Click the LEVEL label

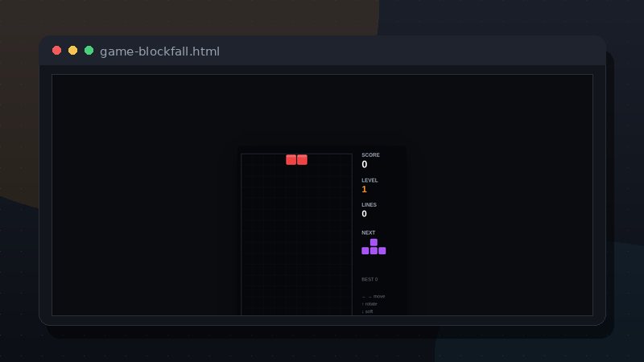369,180
